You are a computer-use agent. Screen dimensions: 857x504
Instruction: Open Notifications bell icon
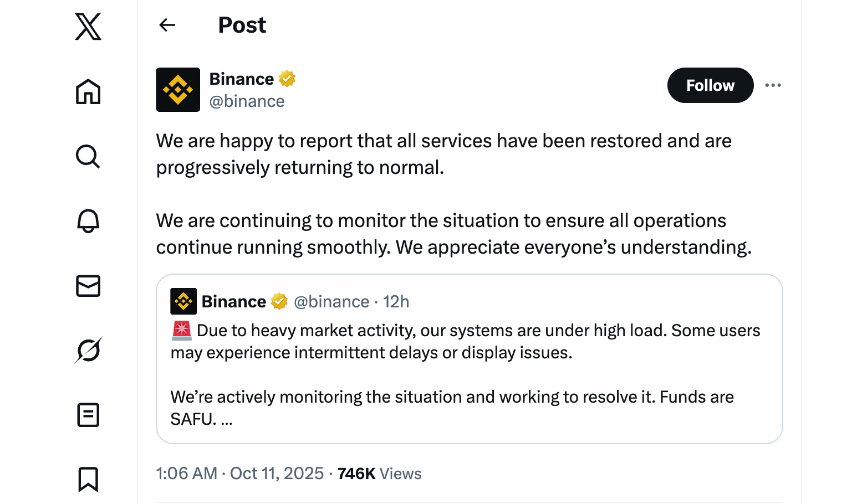(88, 221)
